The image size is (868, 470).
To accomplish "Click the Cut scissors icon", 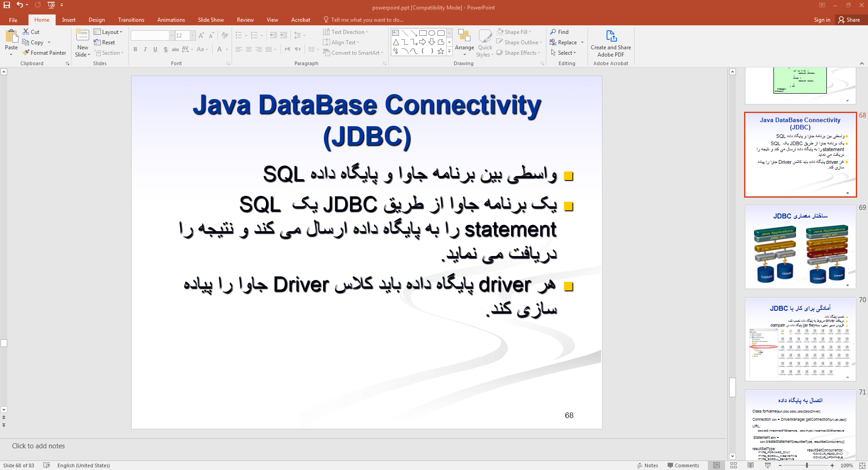I will click(26, 32).
